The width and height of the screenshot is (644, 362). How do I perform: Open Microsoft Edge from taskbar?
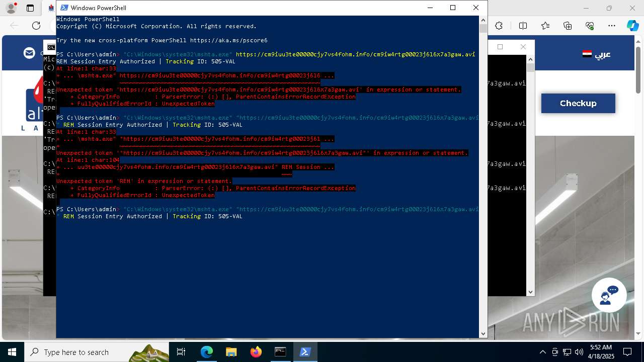[x=207, y=352]
